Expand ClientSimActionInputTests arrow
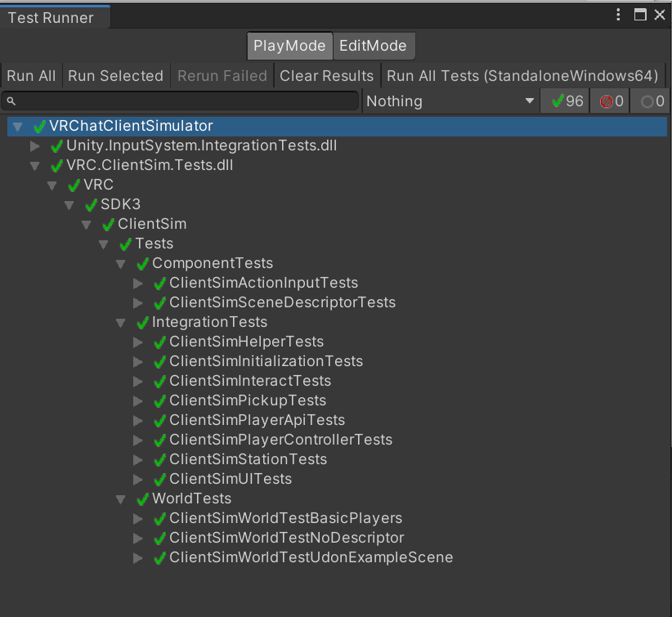 [137, 283]
